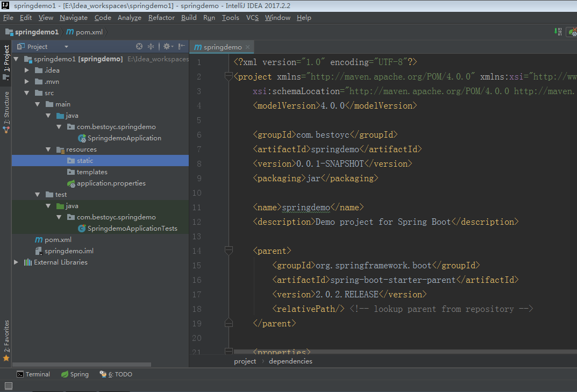Select the main java source folder
Image resolution: width=577 pixels, height=392 pixels.
pos(67,116)
